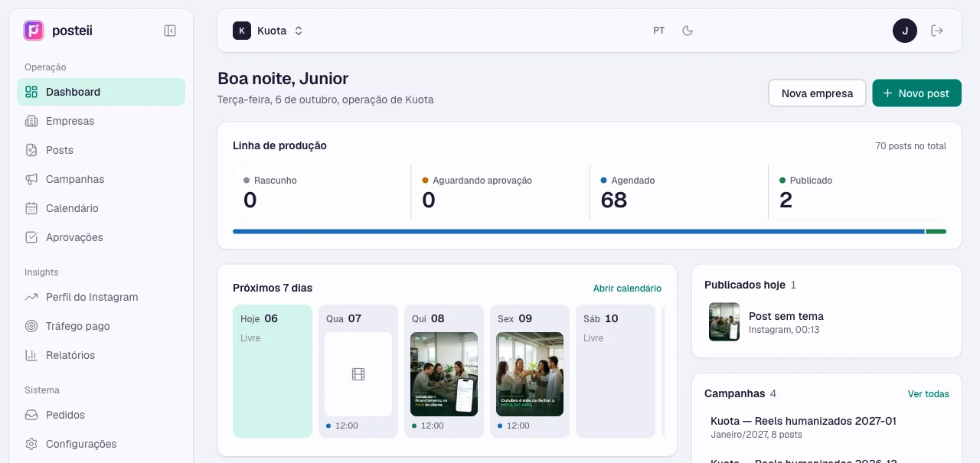
Task: Click the Janeiro/2027, 8 posts text
Action: pyautogui.click(x=756, y=435)
